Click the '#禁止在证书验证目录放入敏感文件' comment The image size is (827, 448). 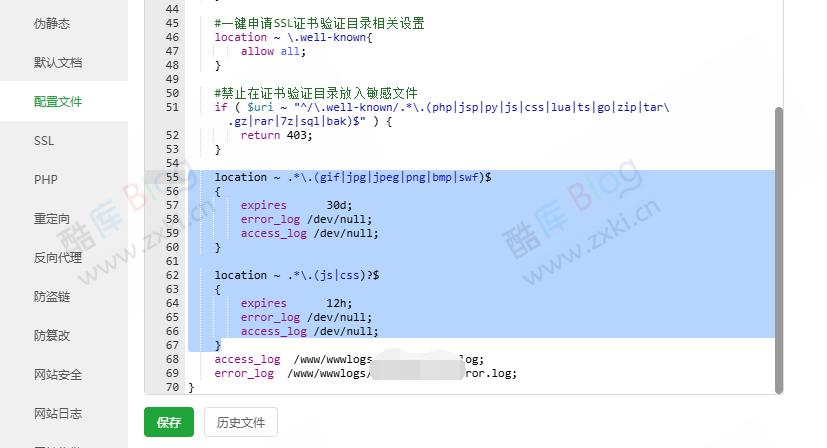(316, 93)
